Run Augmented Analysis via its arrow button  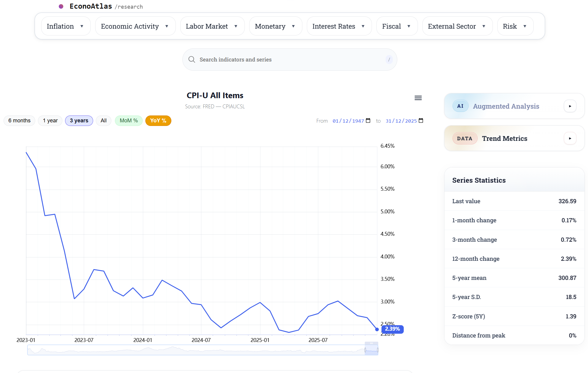570,106
